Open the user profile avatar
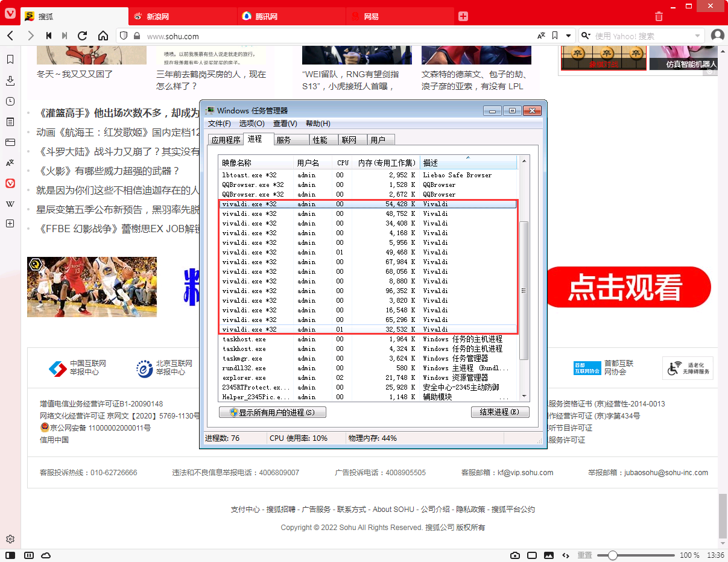The image size is (728, 562). (x=718, y=36)
